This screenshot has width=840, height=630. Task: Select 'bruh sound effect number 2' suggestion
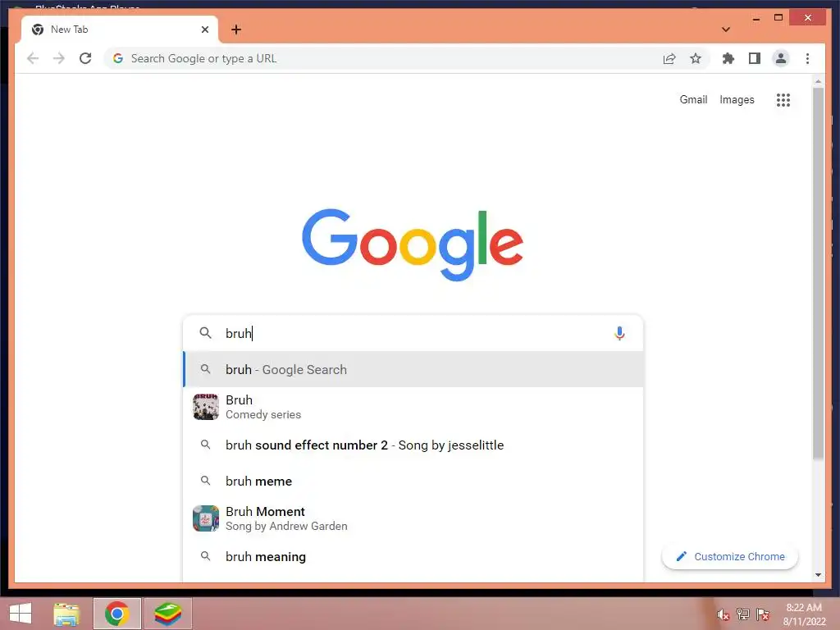(413, 445)
